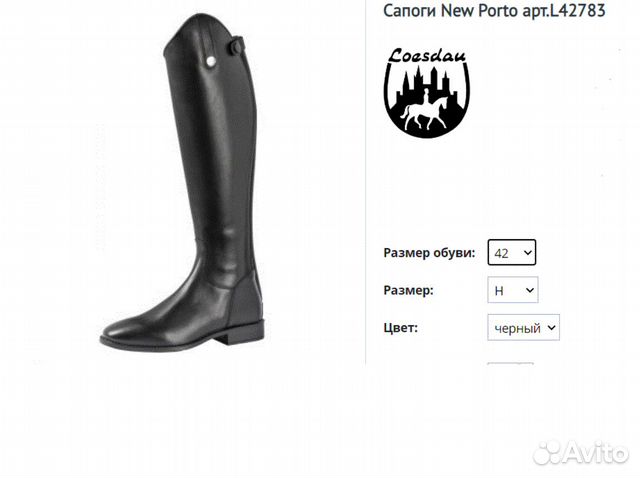Open the Размер dropdown showing H

(513, 290)
